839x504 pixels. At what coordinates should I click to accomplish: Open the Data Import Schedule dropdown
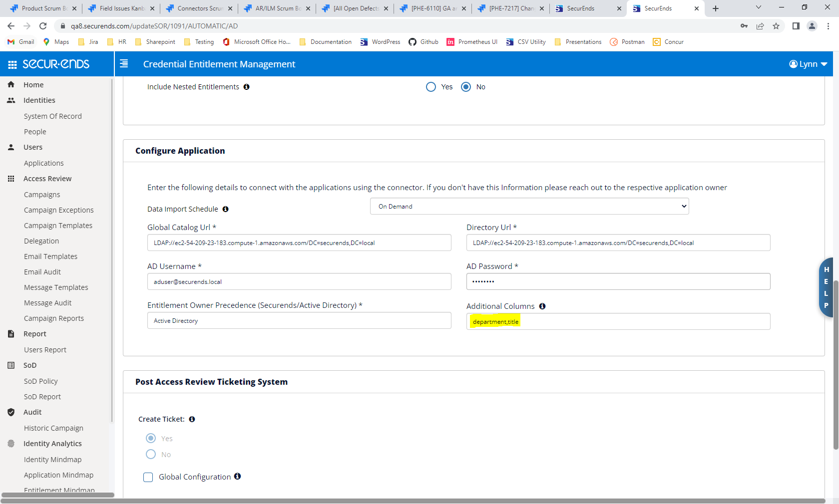[529, 206]
